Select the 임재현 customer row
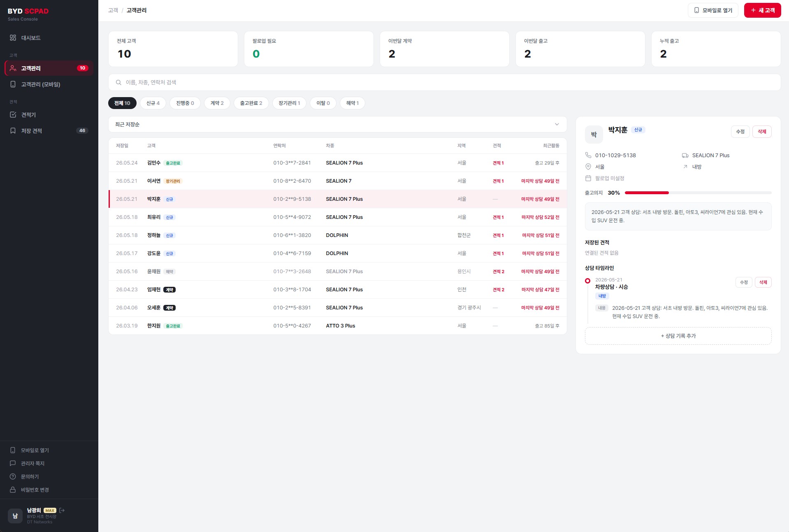 [337, 290]
